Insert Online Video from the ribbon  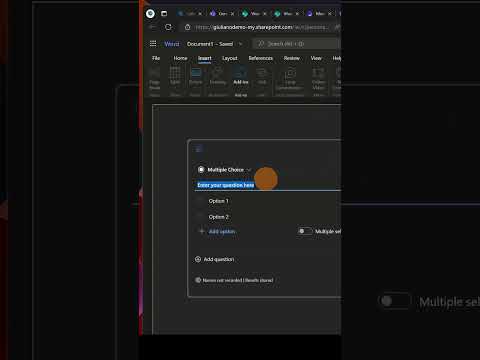pos(318,79)
